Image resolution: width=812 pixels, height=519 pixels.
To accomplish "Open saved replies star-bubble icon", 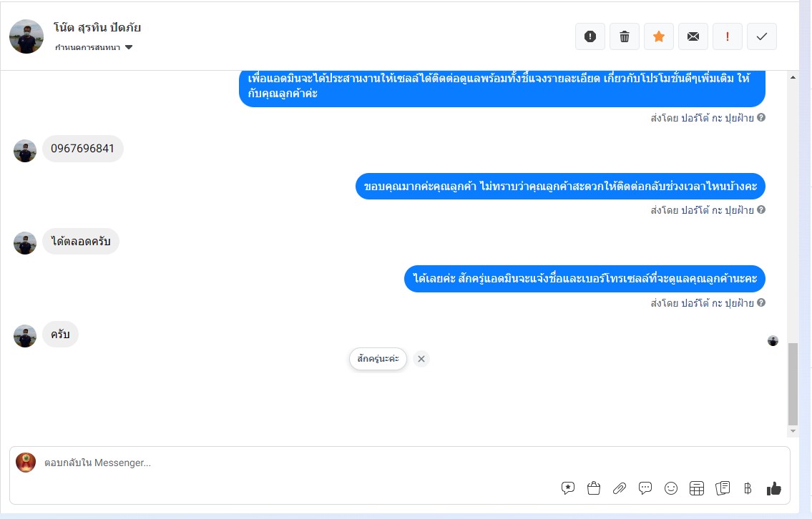I will pyautogui.click(x=568, y=488).
